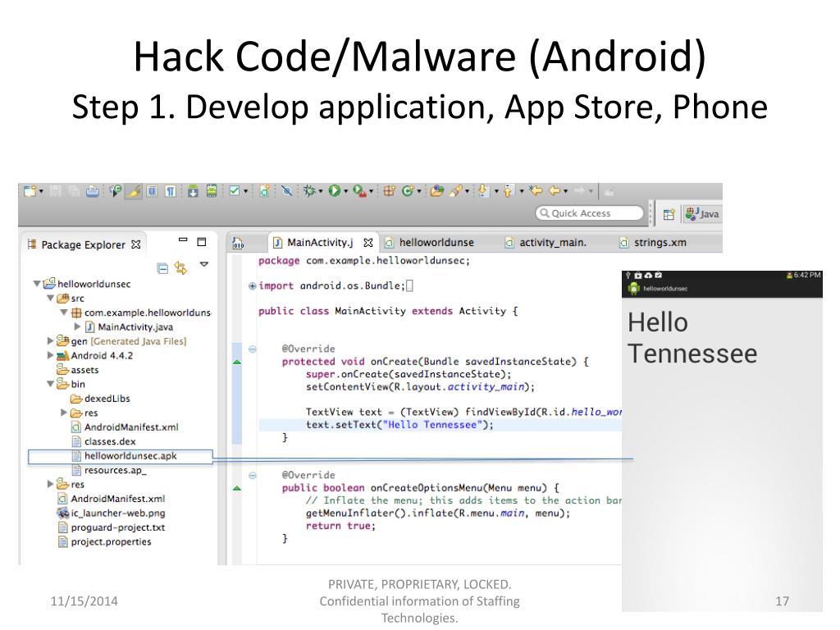
Task: Click the New file toolbar icon
Action: tap(30, 190)
